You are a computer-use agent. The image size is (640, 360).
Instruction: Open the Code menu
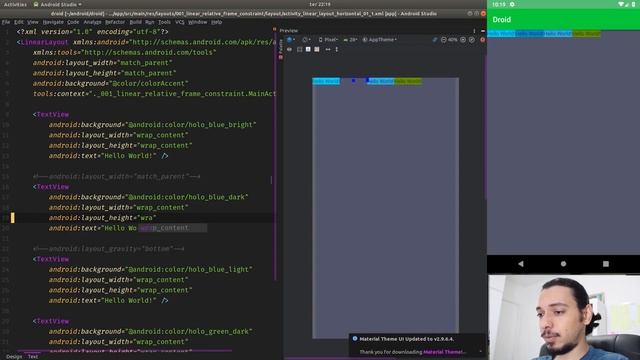point(73,22)
